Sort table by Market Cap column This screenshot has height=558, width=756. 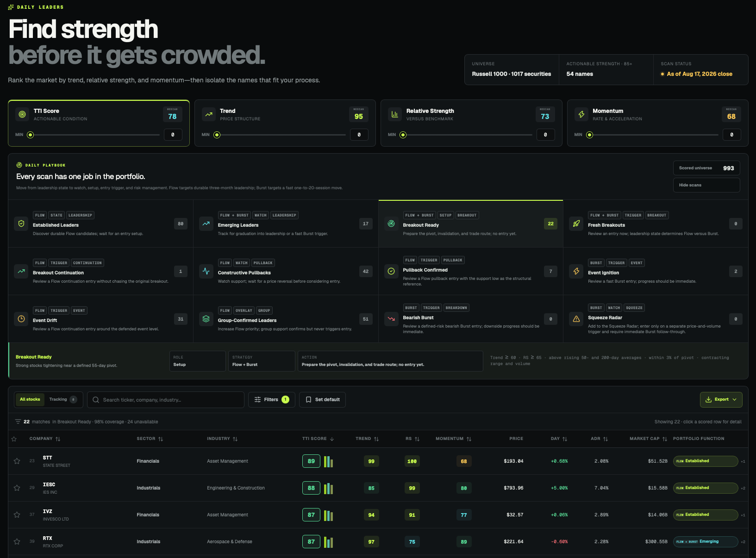click(x=648, y=439)
